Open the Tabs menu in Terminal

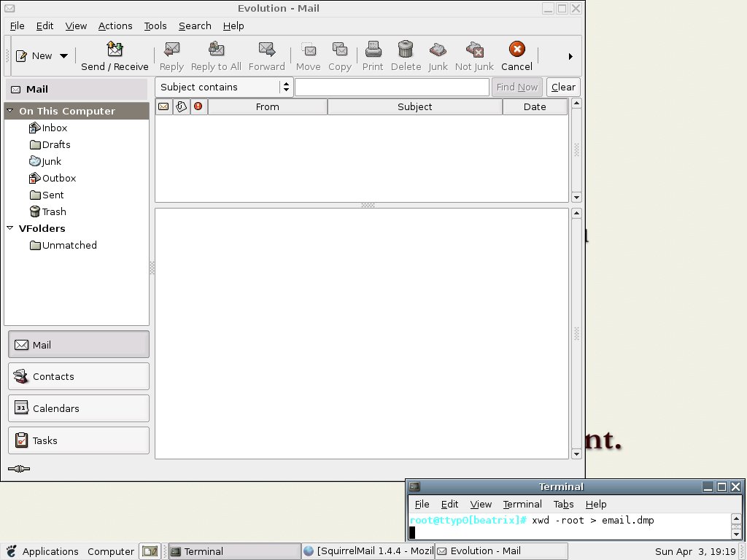[564, 504]
